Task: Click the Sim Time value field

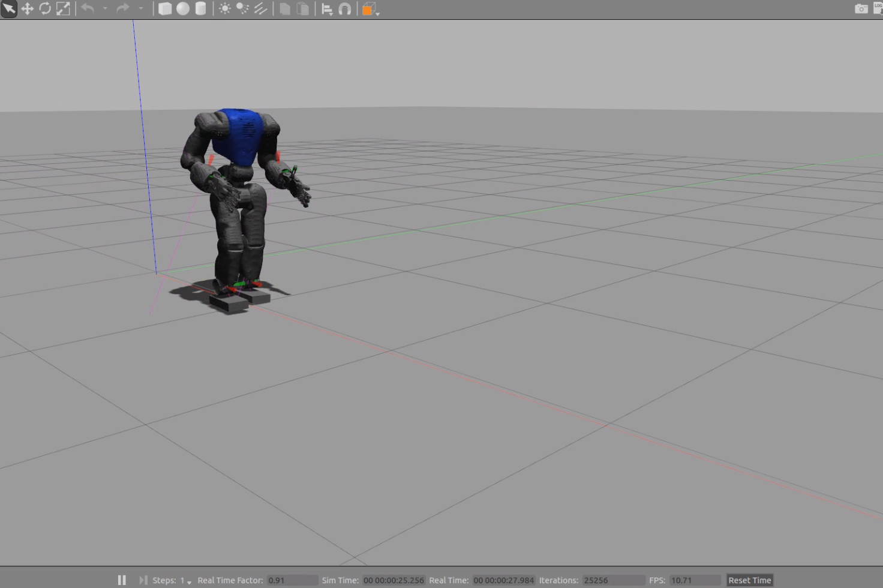Action: tap(394, 580)
